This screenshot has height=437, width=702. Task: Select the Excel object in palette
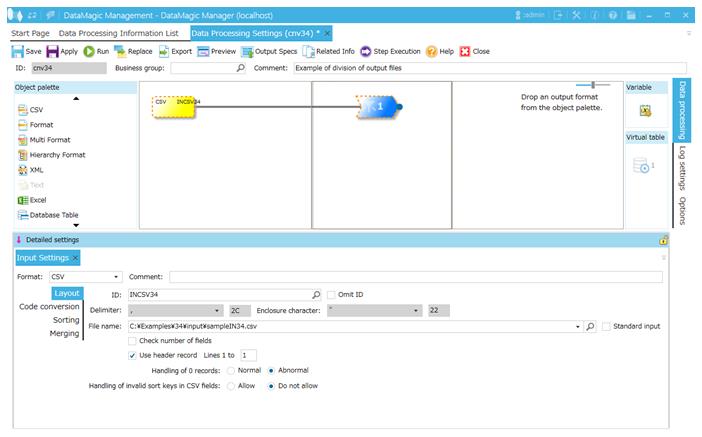24,200
